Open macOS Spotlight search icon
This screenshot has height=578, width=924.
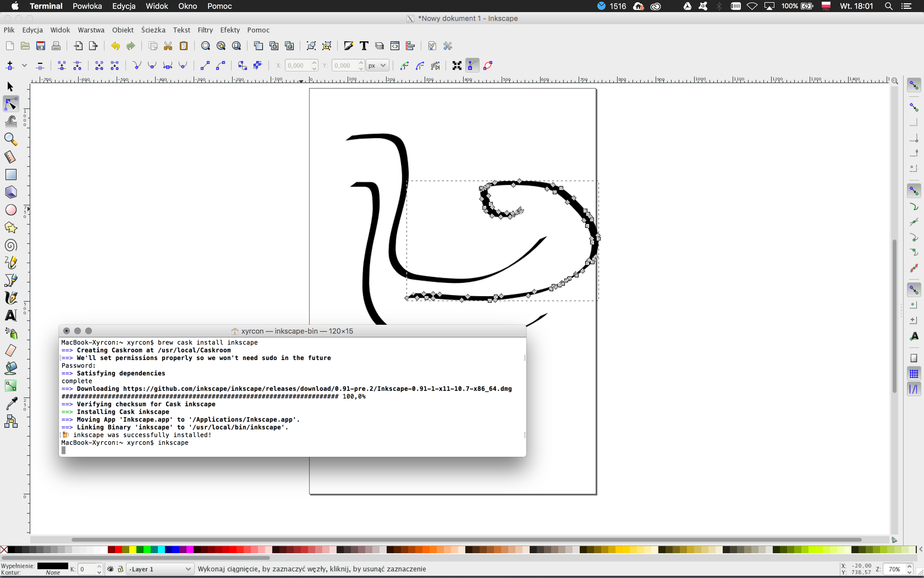889,6
